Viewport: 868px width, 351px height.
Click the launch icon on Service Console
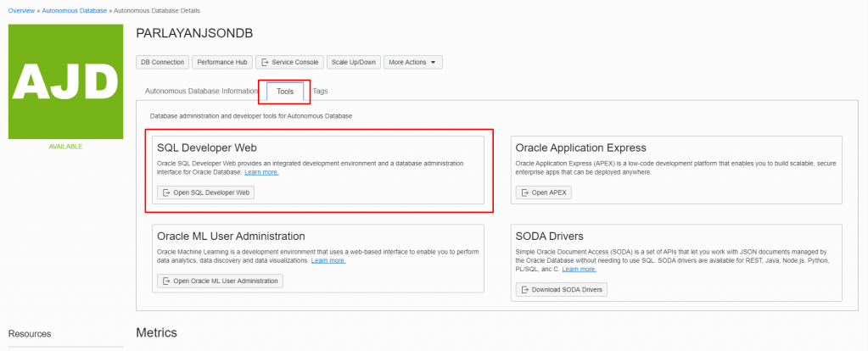click(x=265, y=63)
